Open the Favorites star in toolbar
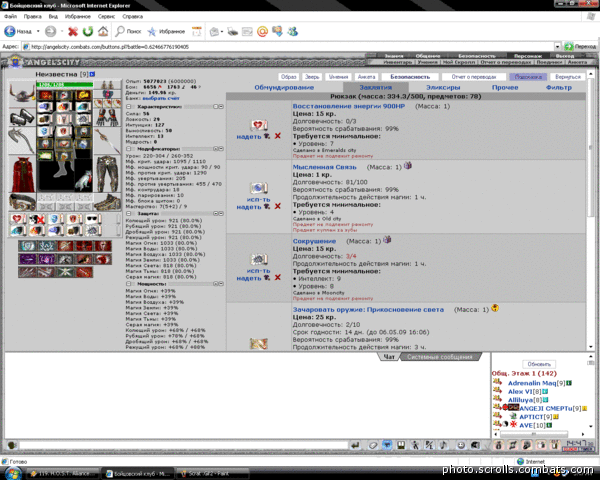The height and width of the screenshot is (480, 600). 152,31
